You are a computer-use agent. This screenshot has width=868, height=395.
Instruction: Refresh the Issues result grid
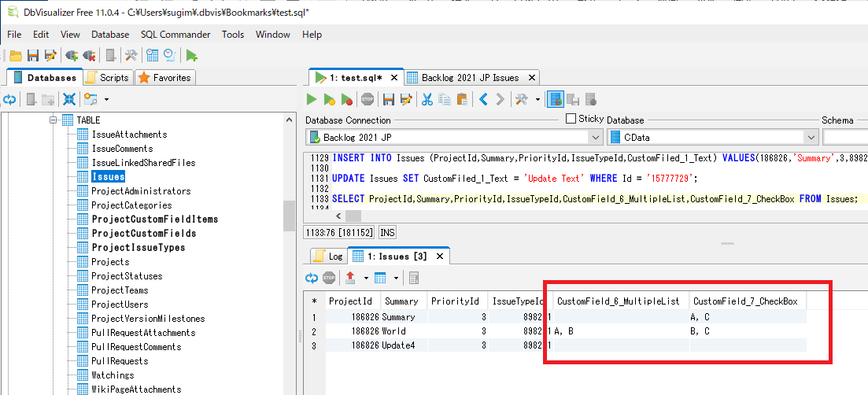click(312, 278)
